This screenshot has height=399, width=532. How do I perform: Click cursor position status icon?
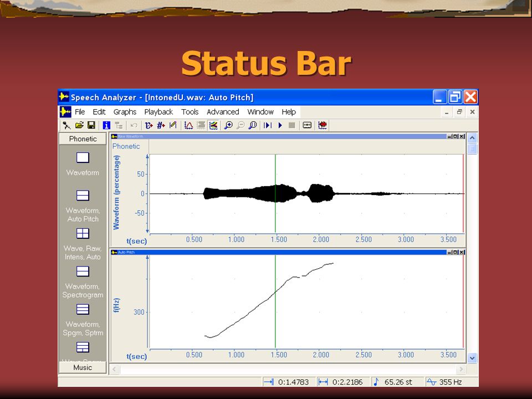point(269,382)
